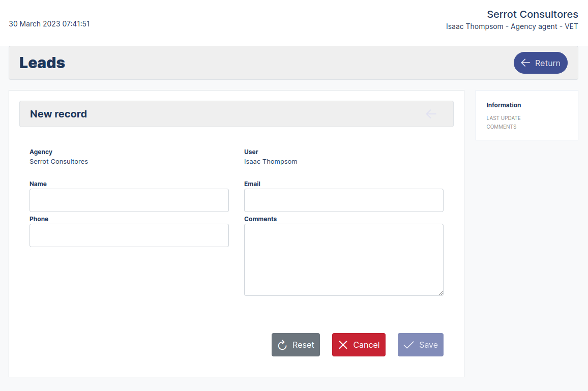Click the grayed back arrow in New record header
The width and height of the screenshot is (588, 391).
point(431,114)
